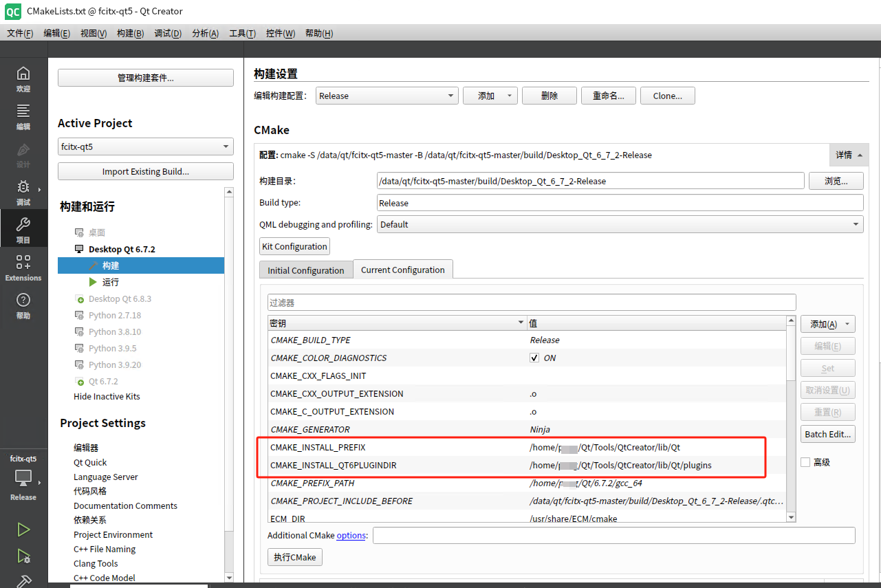
Task: Click the Import Existing Build... button
Action: (x=146, y=171)
